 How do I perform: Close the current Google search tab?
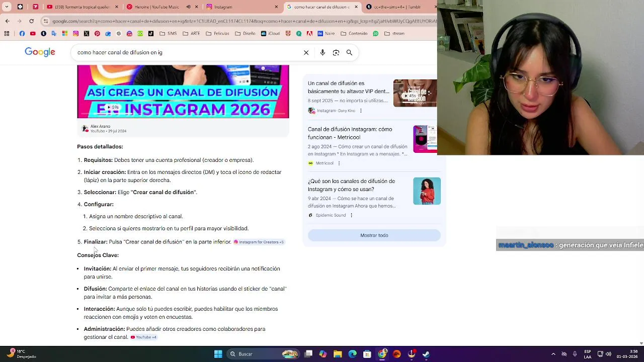[356, 7]
